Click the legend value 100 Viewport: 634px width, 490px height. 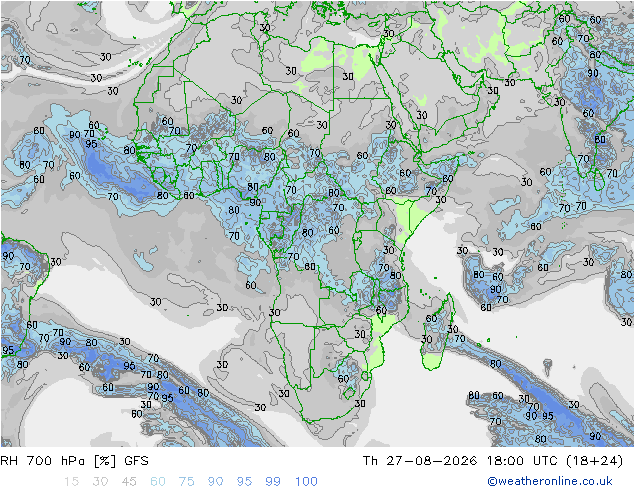point(306,482)
